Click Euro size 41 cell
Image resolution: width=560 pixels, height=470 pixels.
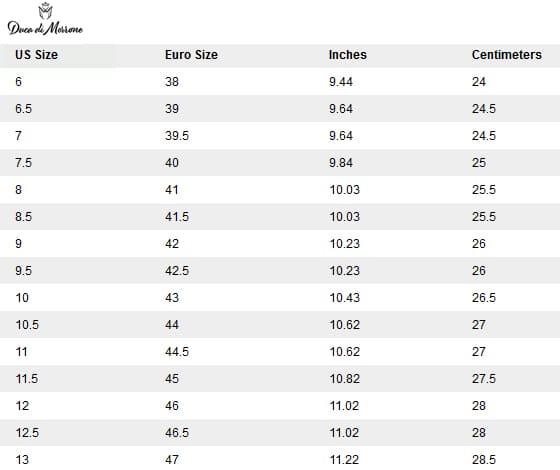172,190
